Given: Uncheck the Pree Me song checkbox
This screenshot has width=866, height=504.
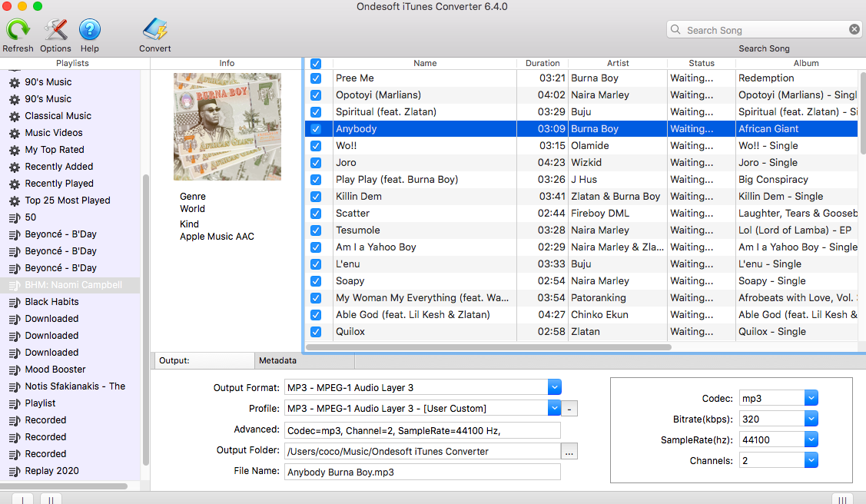Looking at the screenshot, I should pyautogui.click(x=315, y=78).
